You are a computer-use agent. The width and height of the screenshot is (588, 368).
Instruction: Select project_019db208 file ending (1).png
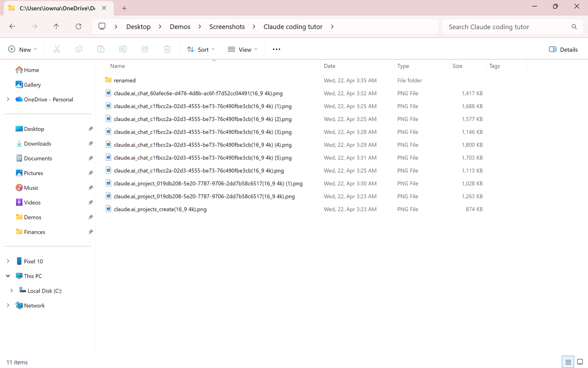tap(208, 184)
